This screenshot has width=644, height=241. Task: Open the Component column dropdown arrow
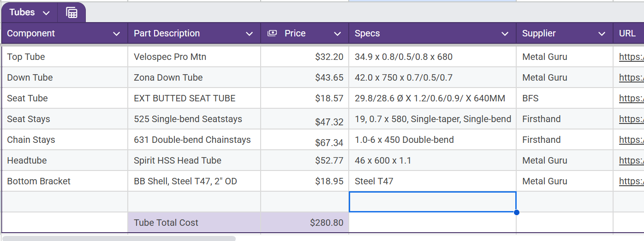117,34
